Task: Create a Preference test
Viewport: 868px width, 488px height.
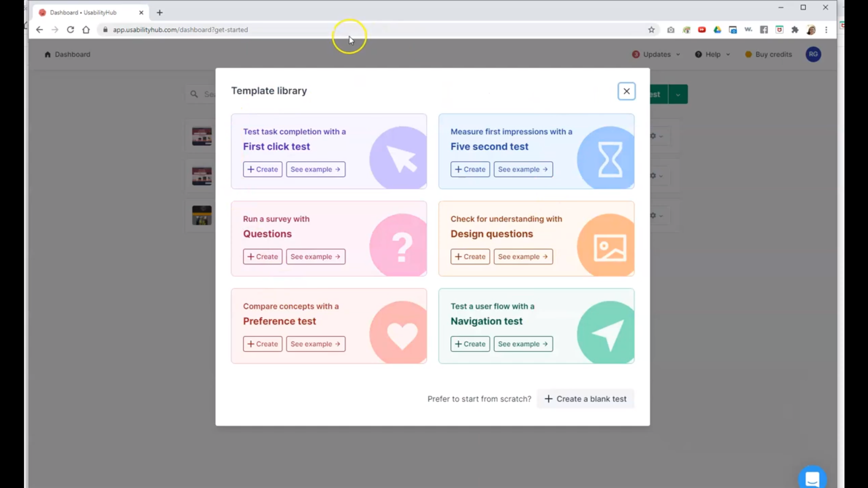Action: click(x=263, y=344)
